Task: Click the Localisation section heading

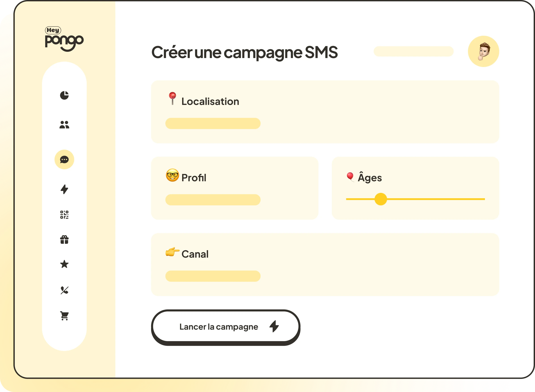Action: click(211, 102)
